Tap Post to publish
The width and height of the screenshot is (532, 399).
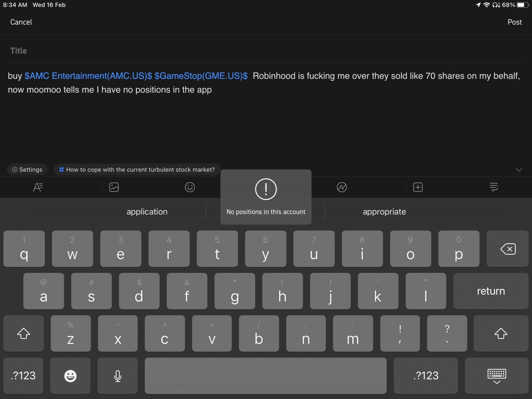coord(515,22)
